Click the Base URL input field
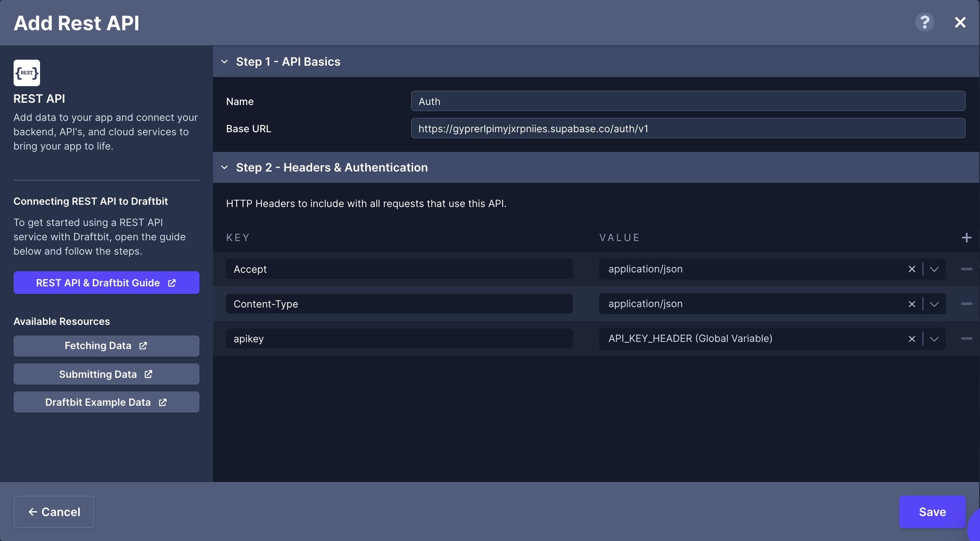 (688, 128)
